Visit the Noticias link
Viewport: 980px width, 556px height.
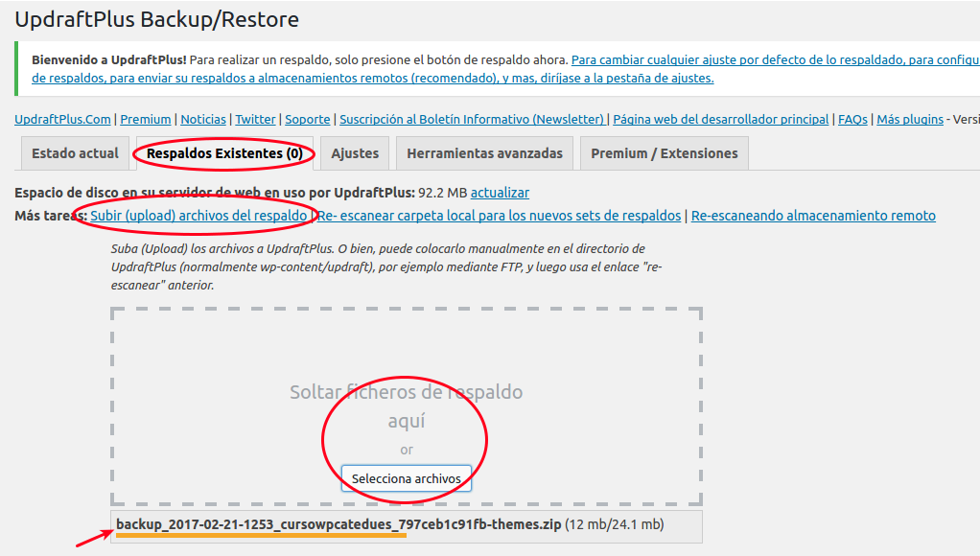[x=203, y=119]
